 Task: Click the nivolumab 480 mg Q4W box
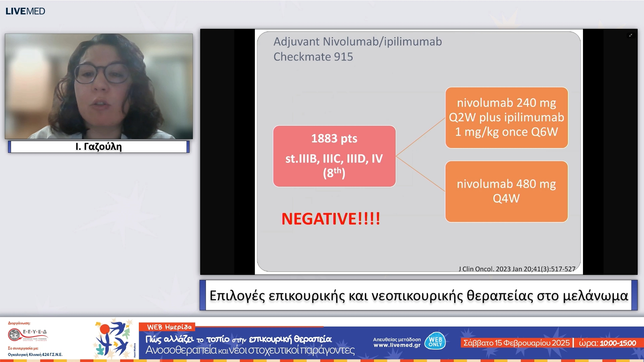pos(506,191)
